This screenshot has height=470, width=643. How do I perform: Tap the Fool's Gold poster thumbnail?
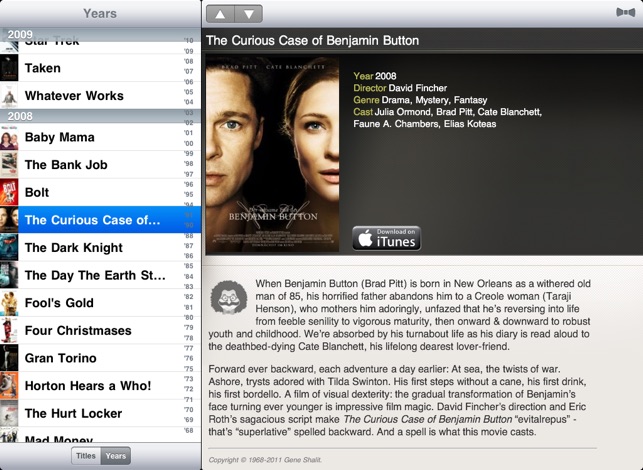click(x=9, y=303)
